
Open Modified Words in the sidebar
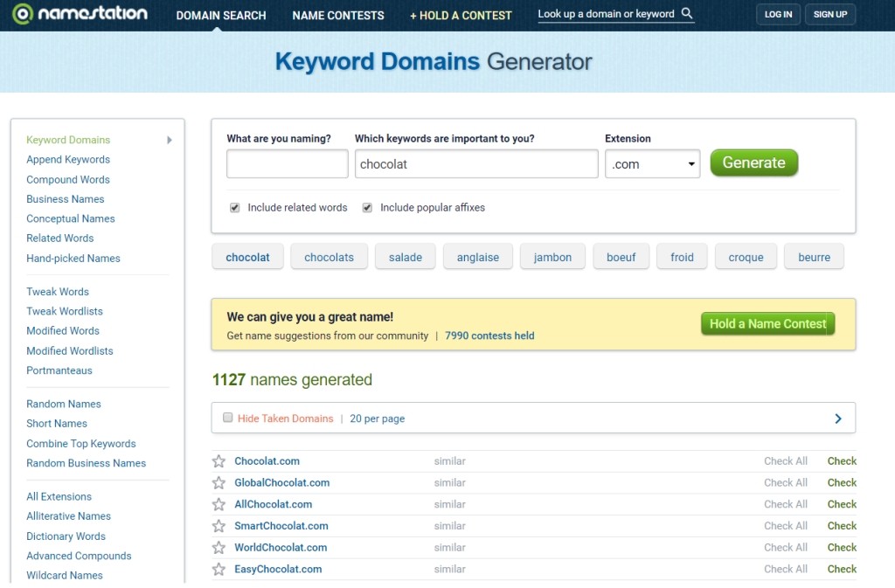pos(63,331)
